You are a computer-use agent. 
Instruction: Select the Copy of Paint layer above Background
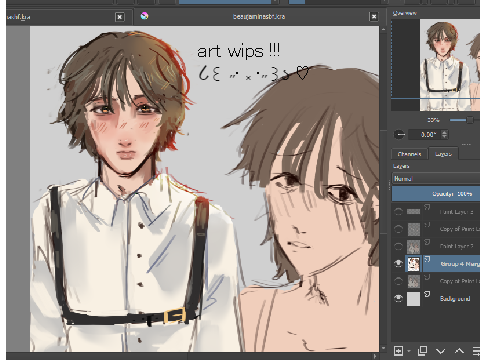tap(459, 281)
